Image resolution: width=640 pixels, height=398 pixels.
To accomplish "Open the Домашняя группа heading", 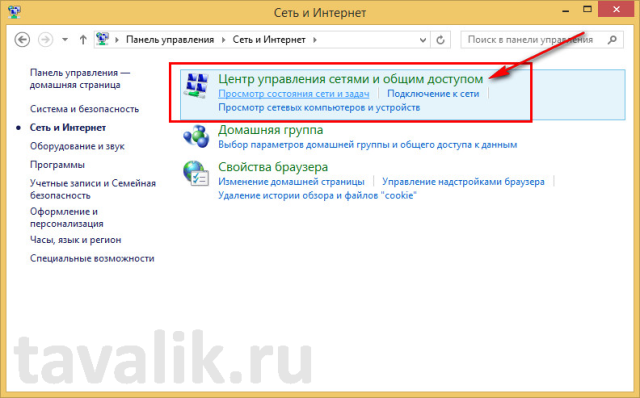I will point(271,130).
